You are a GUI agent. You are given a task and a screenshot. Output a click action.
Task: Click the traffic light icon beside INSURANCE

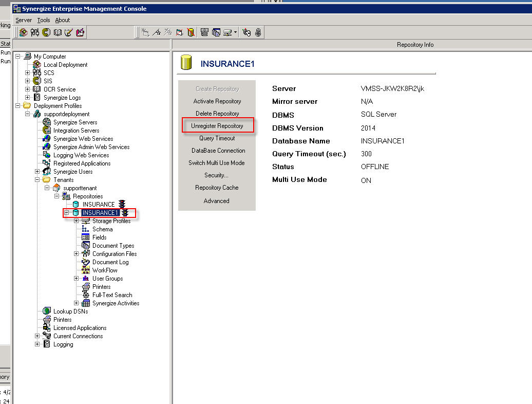click(122, 205)
